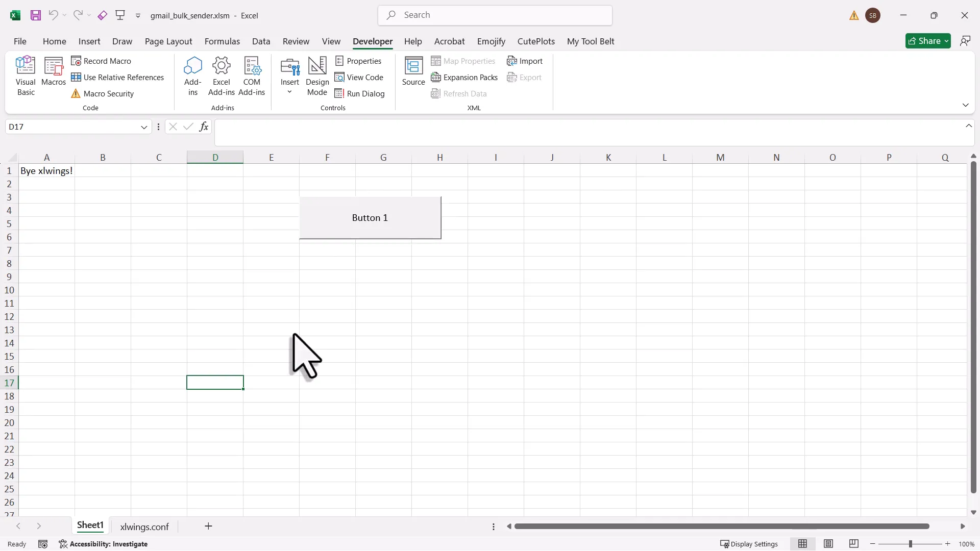
Task: Enable Design Mode
Action: [317, 76]
